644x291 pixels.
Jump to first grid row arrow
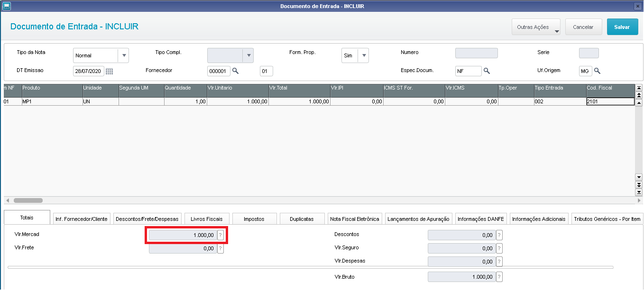638,88
